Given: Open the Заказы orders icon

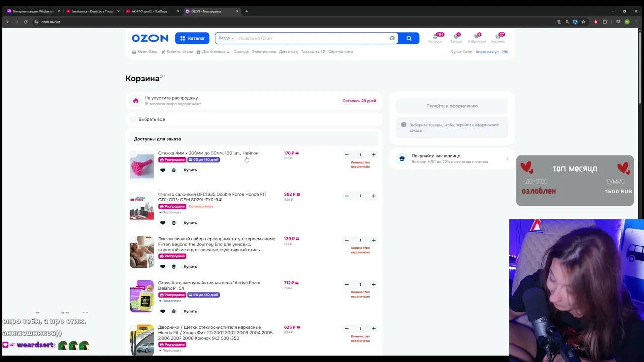Looking at the screenshot, I should tap(456, 38).
